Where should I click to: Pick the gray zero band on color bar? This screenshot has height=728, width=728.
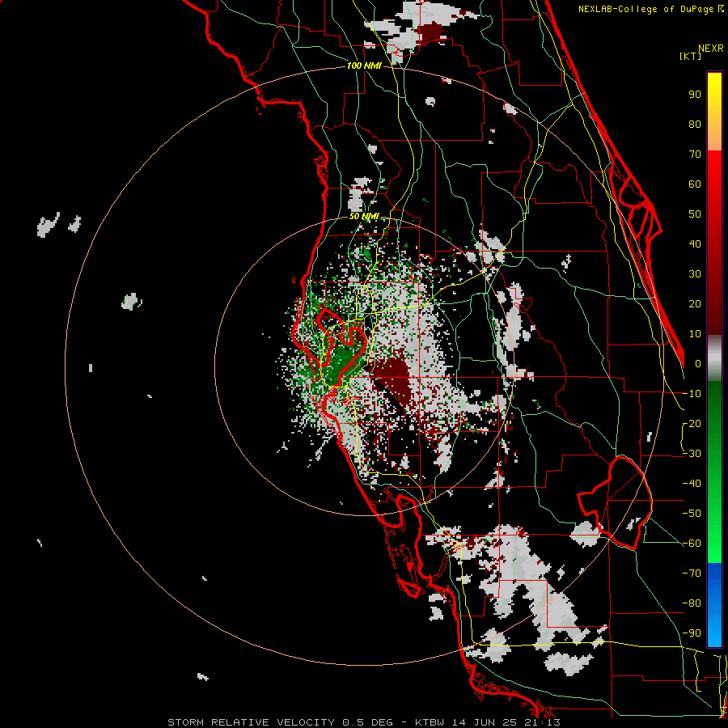pyautogui.click(x=714, y=358)
